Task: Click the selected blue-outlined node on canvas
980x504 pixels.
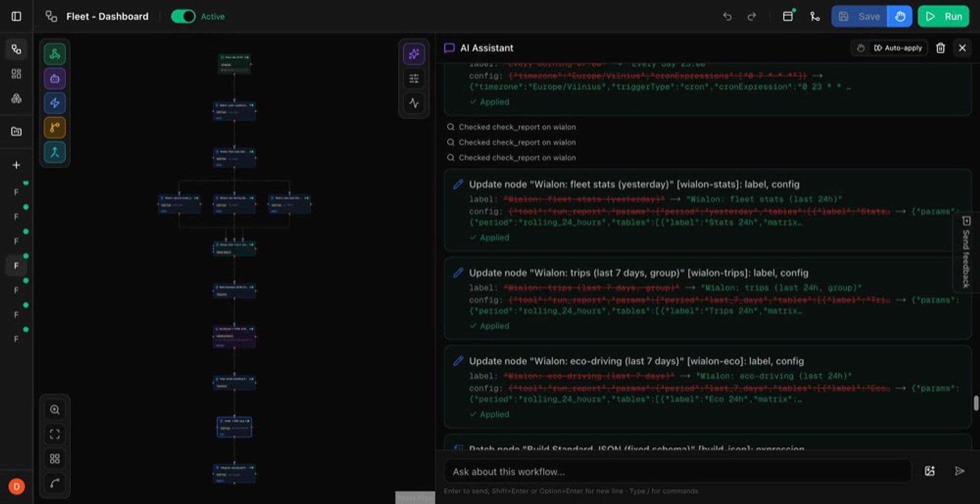Action: 234,427
